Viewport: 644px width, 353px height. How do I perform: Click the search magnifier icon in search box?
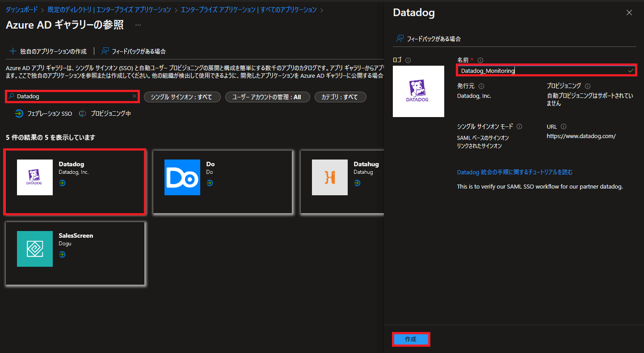(x=12, y=96)
